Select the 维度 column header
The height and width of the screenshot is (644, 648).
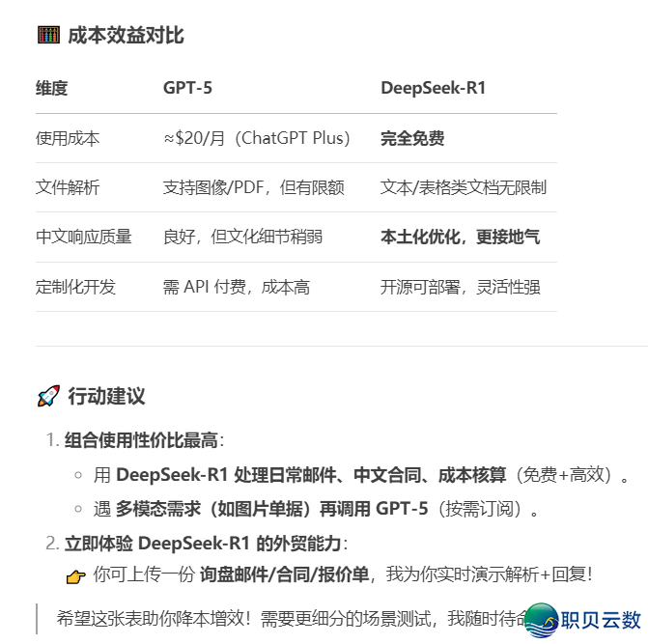pyautogui.click(x=52, y=89)
